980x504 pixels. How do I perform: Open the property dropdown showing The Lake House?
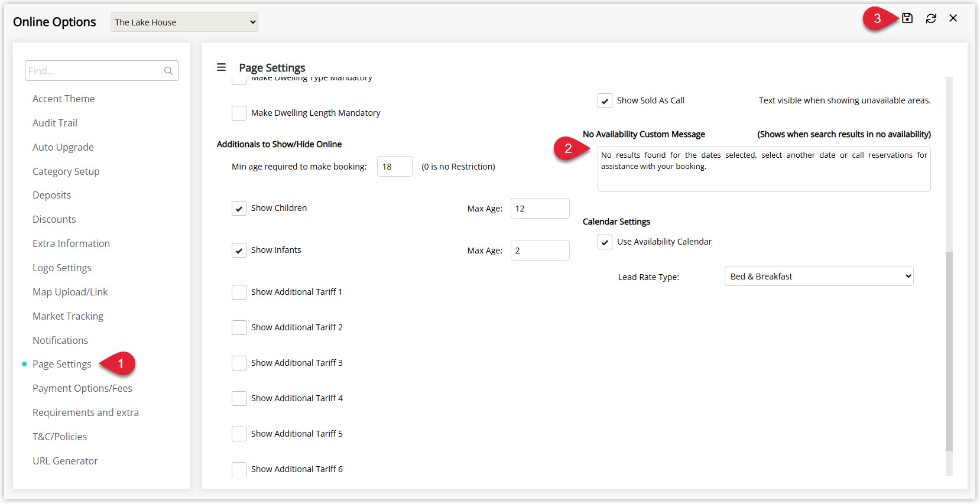coord(184,22)
